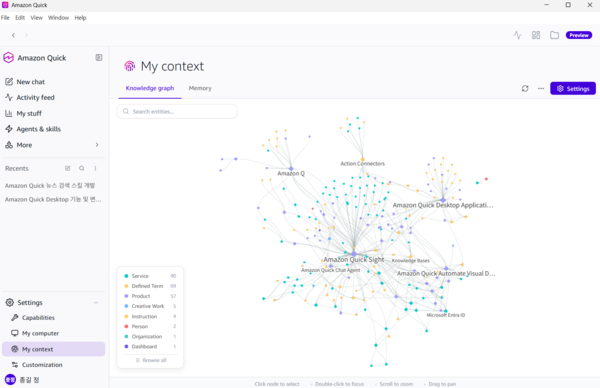Click the Preview badge

point(579,35)
